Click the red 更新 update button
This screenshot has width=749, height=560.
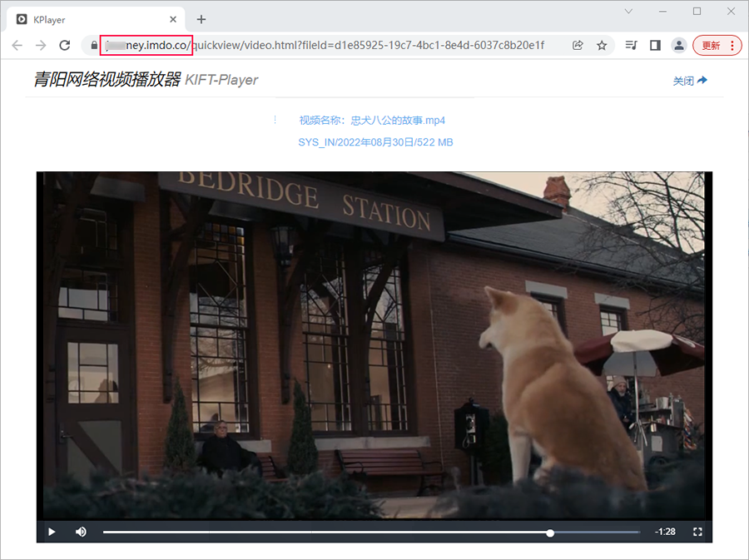coord(717,46)
